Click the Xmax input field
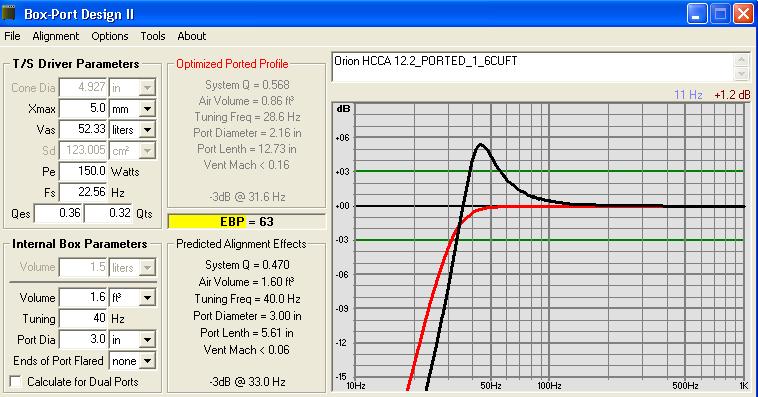This screenshot has width=758, height=397. [83, 108]
